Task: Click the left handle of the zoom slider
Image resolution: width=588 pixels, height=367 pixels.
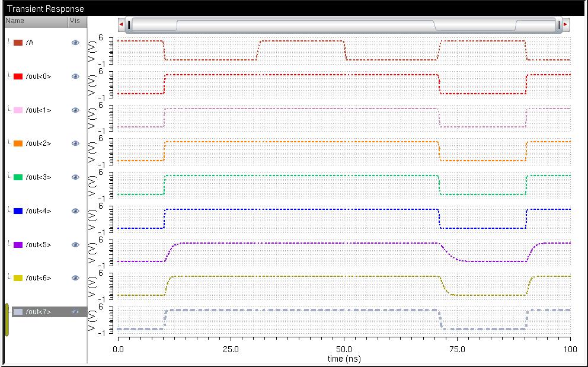Action: coord(129,25)
